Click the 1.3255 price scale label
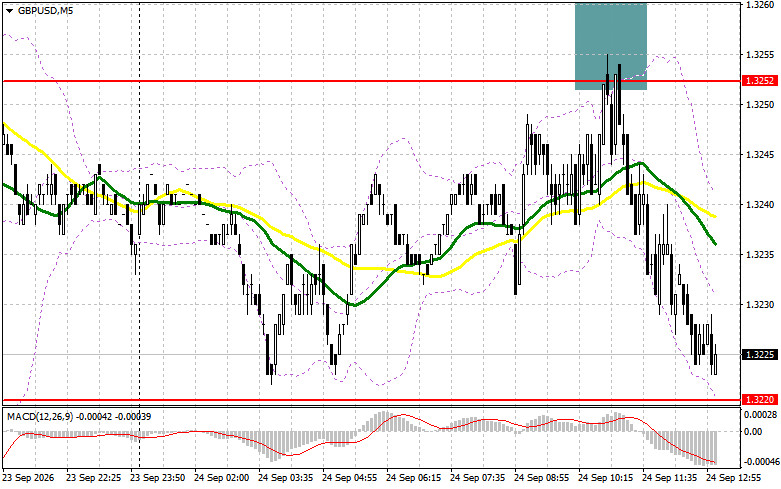 tap(759, 55)
